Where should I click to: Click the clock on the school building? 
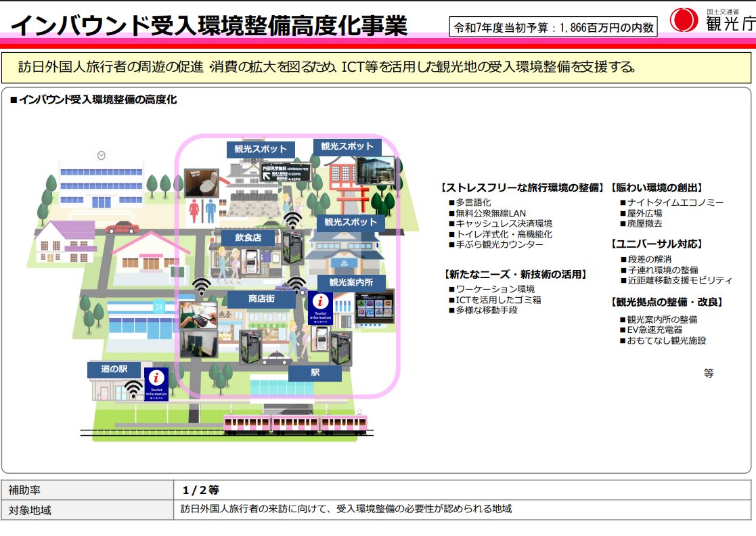[x=102, y=155]
